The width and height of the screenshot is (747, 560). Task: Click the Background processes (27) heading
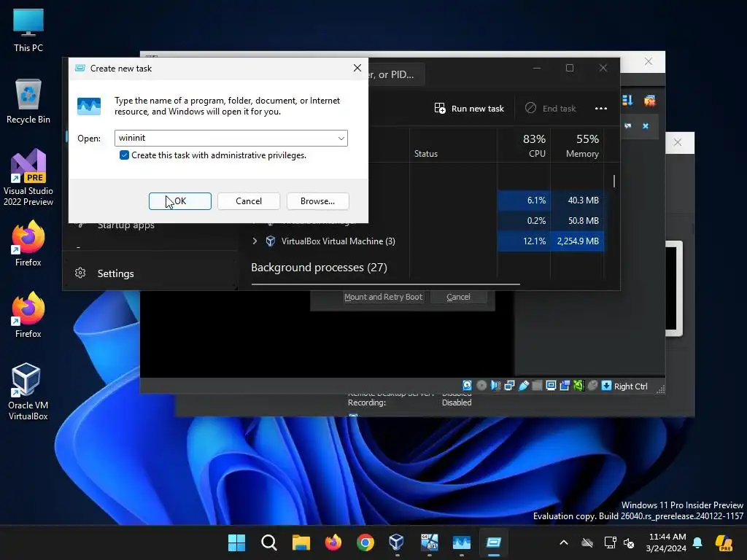point(320,268)
